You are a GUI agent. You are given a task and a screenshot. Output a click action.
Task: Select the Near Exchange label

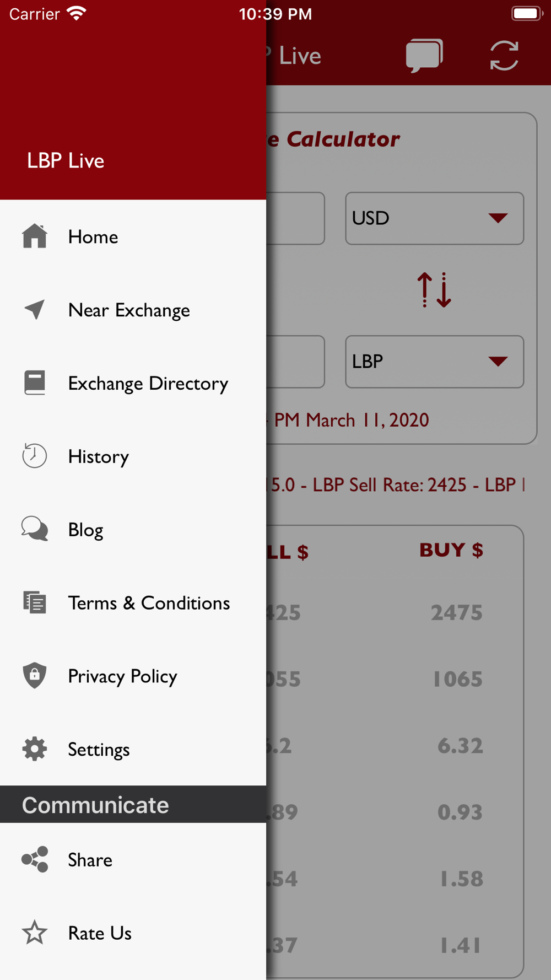click(129, 310)
